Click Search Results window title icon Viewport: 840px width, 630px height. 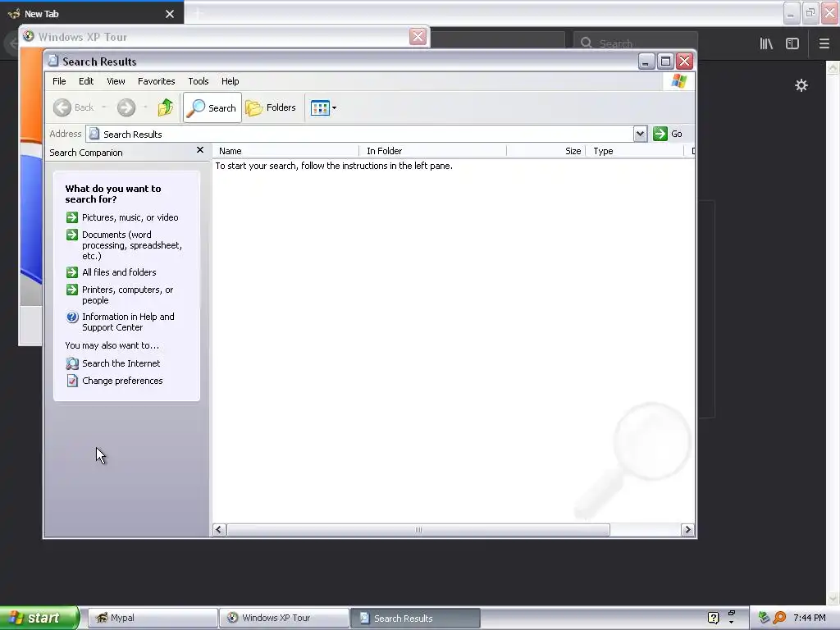tap(53, 61)
